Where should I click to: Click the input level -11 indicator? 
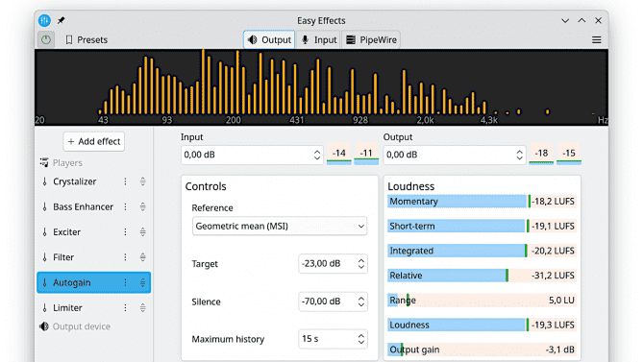366,154
